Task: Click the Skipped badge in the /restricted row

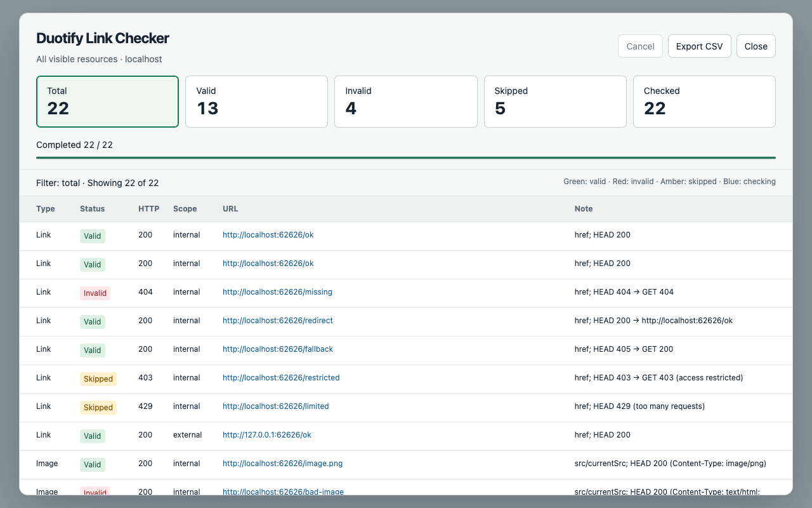Action: 98,378
